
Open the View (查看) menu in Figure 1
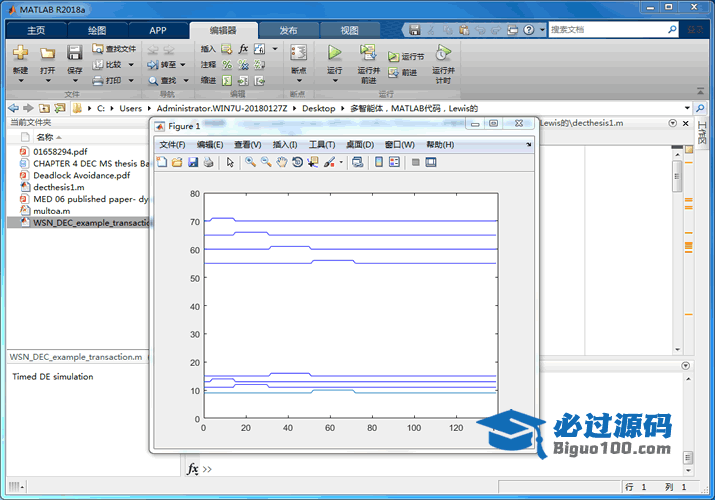248,144
